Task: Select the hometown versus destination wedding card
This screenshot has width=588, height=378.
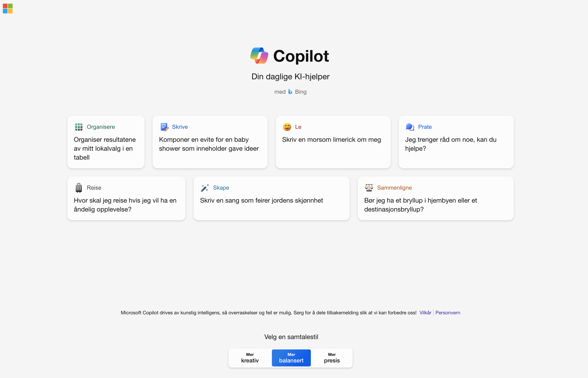Action: pos(436,198)
